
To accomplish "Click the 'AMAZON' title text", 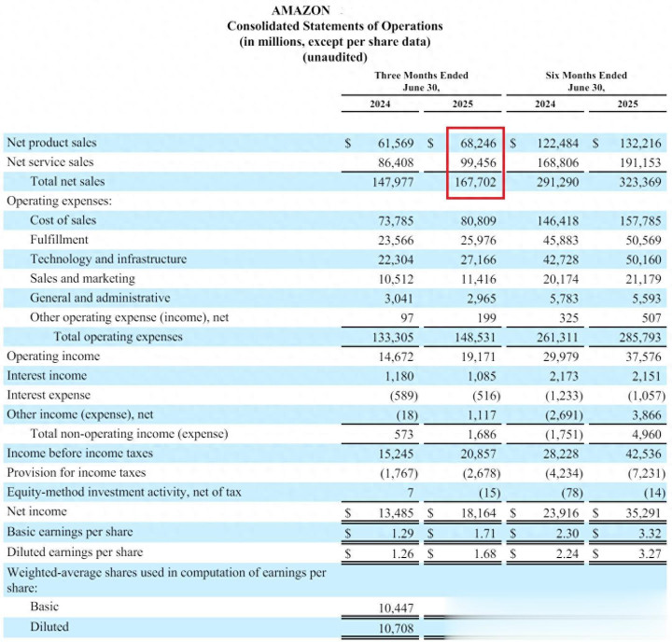I will point(301,10).
